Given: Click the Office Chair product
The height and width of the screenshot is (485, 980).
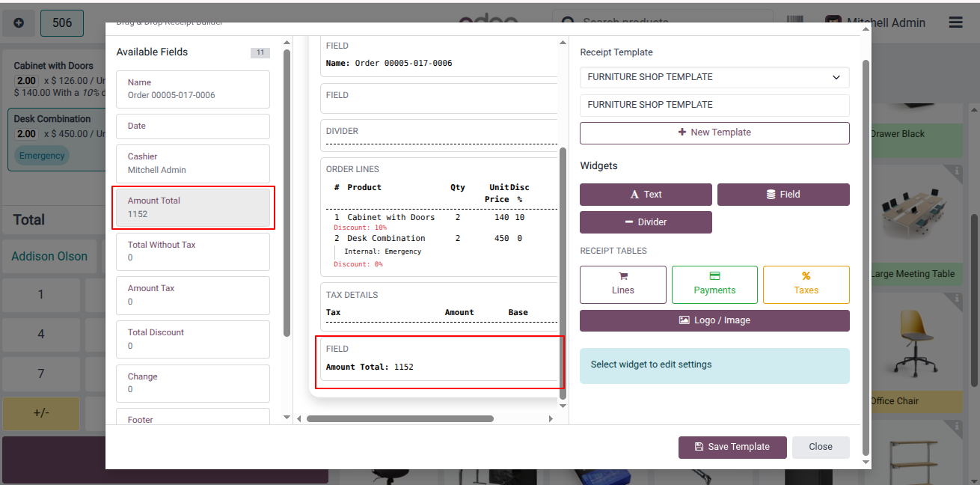Looking at the screenshot, I should pos(916,352).
